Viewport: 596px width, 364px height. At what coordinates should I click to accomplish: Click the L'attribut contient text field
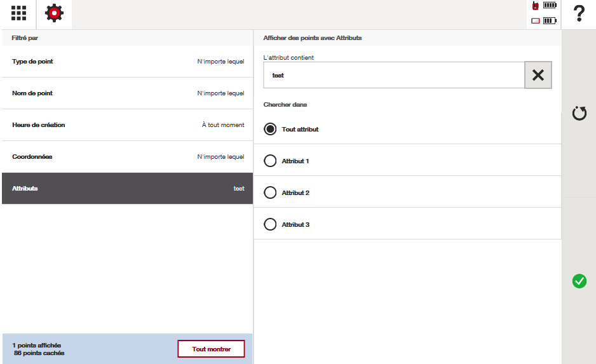point(394,75)
